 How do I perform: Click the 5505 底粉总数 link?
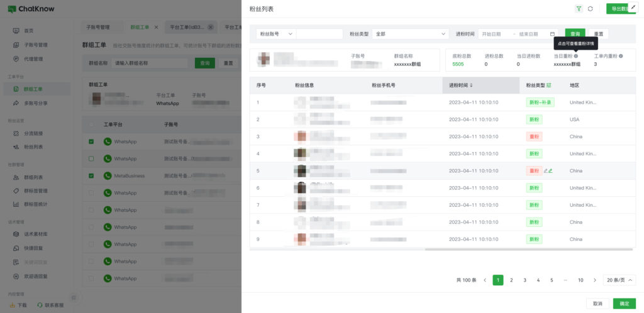pyautogui.click(x=458, y=64)
